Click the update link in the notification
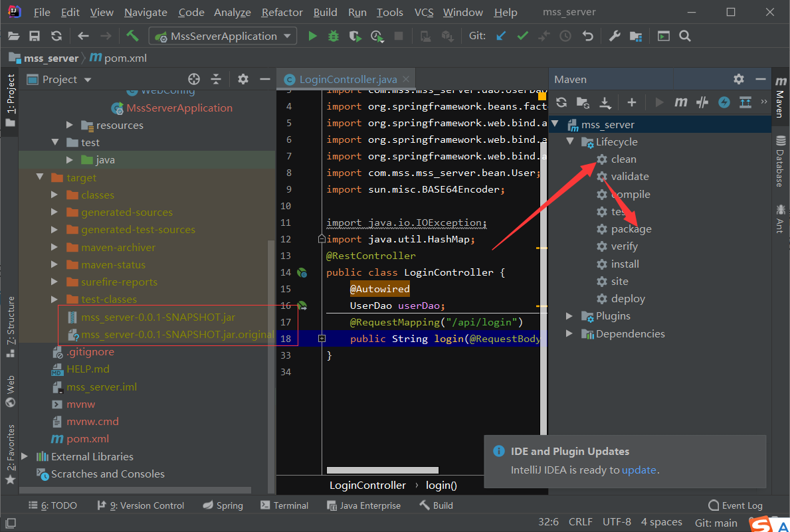The height and width of the screenshot is (532, 790). (x=639, y=470)
